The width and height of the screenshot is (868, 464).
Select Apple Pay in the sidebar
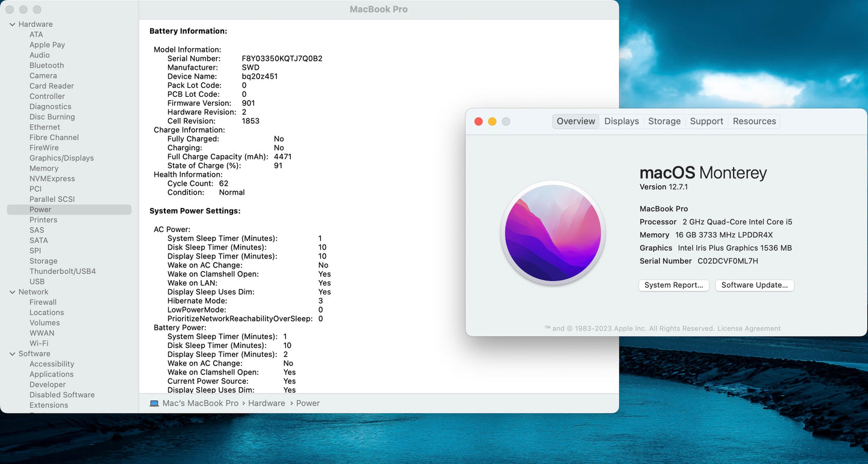(x=47, y=45)
